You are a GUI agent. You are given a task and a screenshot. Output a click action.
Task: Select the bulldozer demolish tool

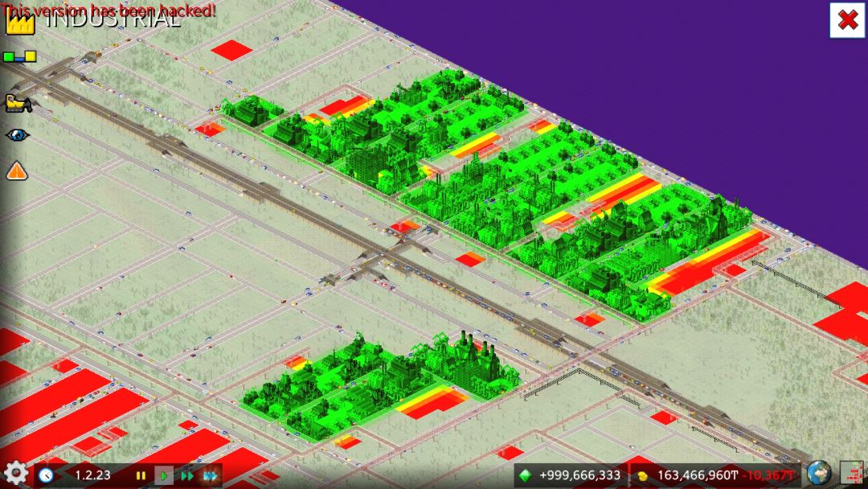pyautogui.click(x=18, y=104)
